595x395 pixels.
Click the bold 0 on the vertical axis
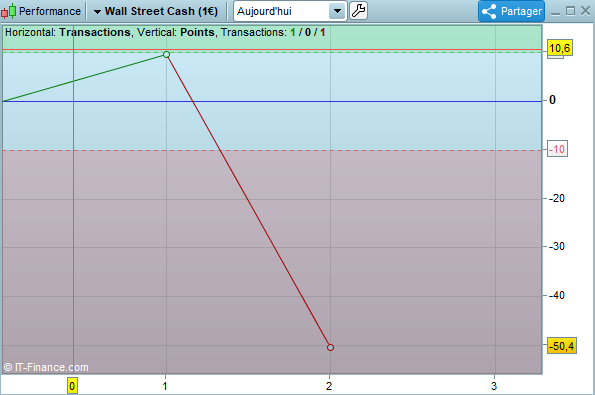[552, 100]
